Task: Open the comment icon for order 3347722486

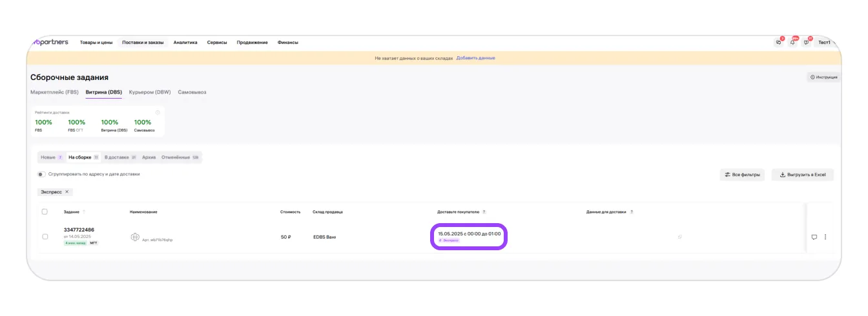Action: click(x=814, y=237)
